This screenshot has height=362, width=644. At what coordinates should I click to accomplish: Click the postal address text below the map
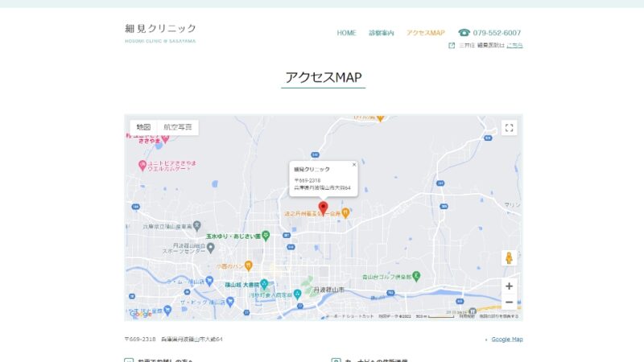173,339
